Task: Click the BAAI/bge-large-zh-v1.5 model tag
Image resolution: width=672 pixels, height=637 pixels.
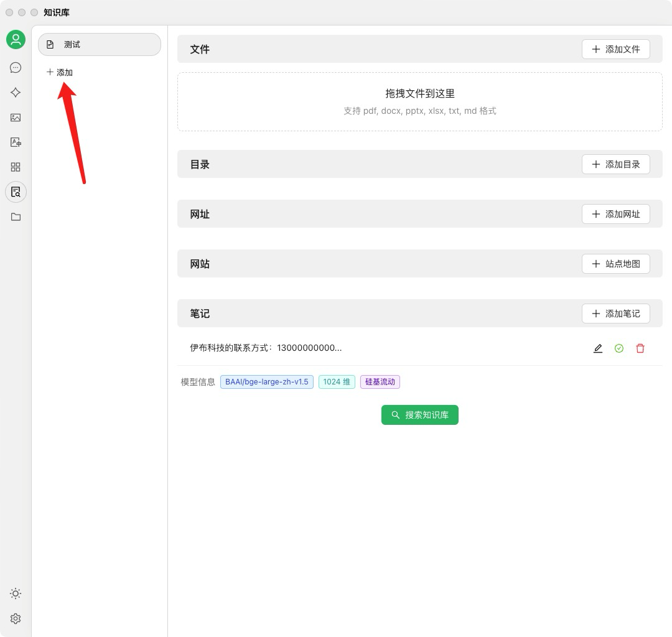Action: [x=266, y=382]
